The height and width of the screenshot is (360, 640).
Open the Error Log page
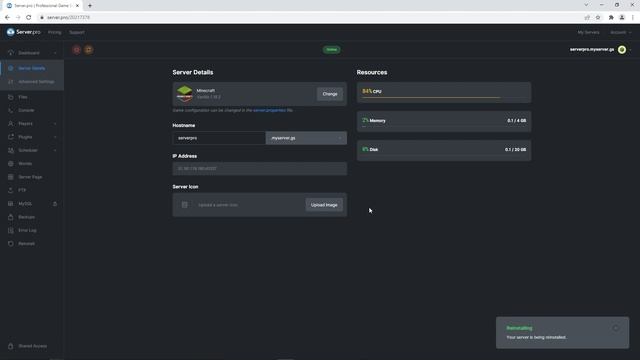tap(27, 230)
